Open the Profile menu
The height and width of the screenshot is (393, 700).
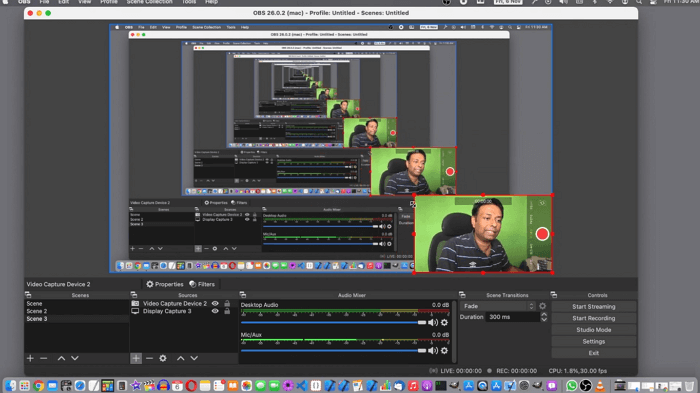[108, 2]
